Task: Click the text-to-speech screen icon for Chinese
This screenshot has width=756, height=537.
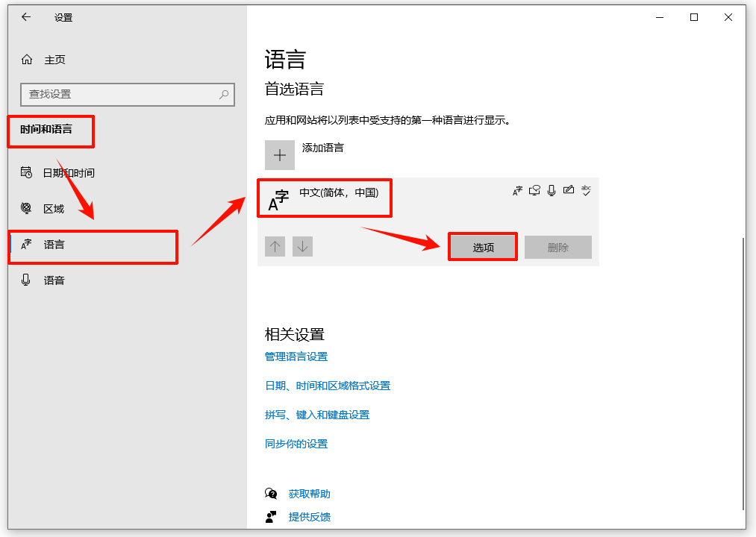Action: (x=534, y=190)
